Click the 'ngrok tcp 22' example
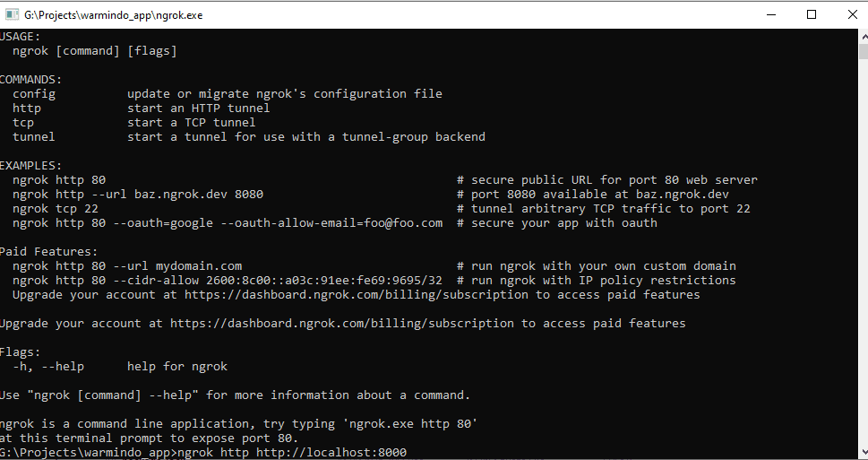 (x=56, y=209)
